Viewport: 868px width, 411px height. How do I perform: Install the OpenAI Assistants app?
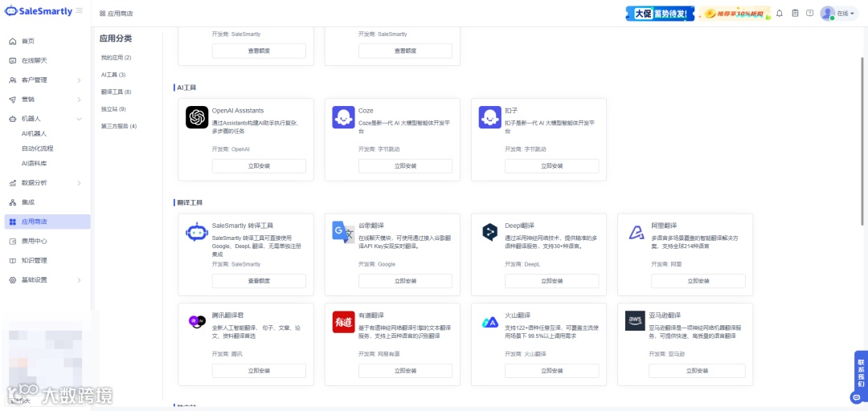pyautogui.click(x=259, y=166)
